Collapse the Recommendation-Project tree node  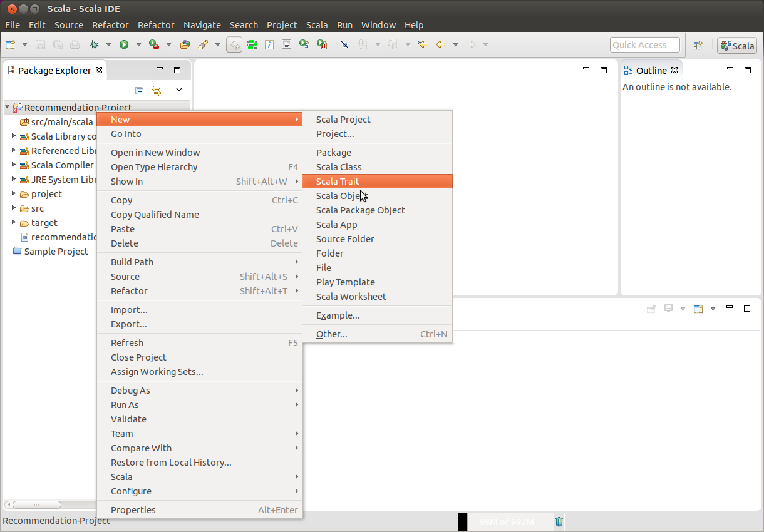[7, 107]
